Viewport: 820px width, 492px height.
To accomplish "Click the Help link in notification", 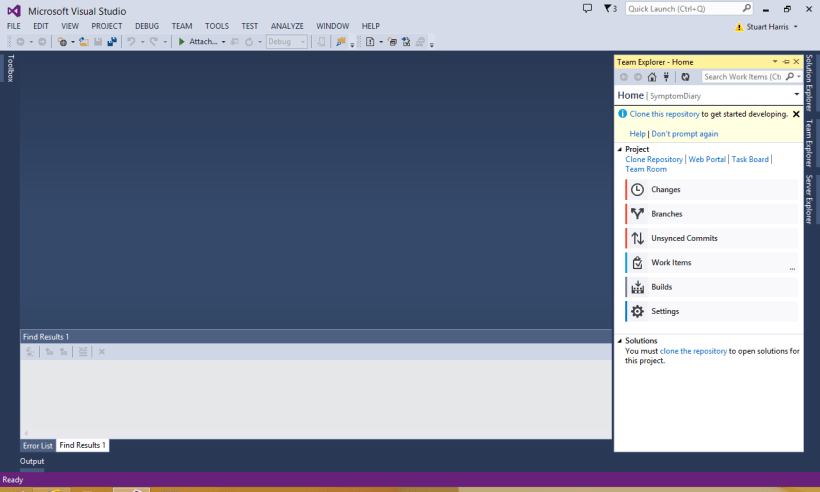I will coord(637,134).
